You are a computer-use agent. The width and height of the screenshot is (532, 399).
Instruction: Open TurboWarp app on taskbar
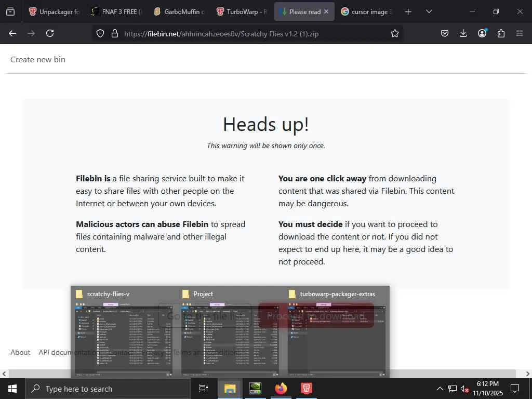click(306, 389)
